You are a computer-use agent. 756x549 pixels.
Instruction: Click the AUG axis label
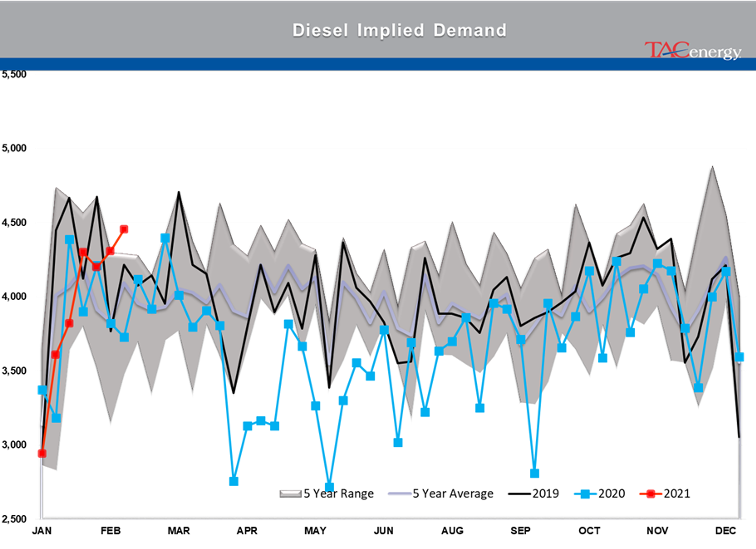[452, 531]
